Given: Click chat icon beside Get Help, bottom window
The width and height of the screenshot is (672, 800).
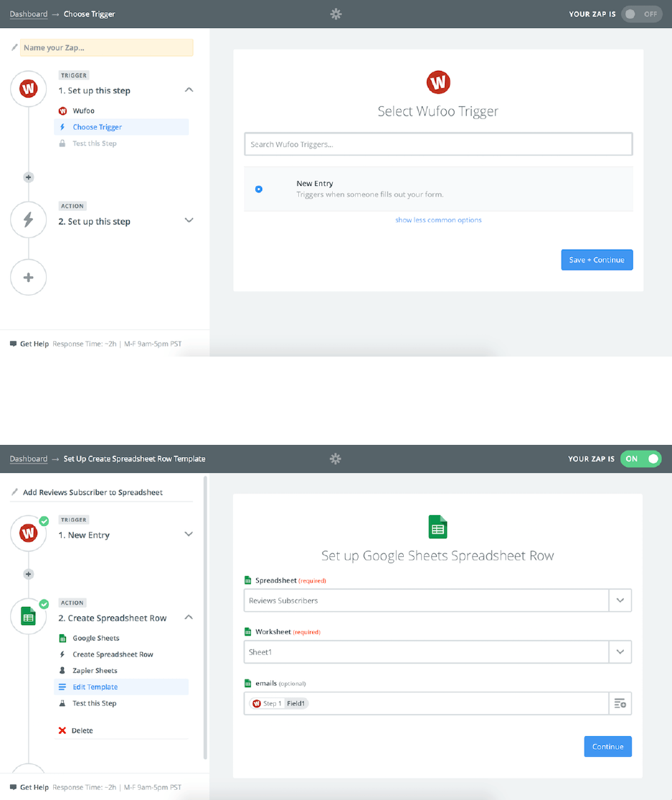Looking at the screenshot, I should 13,787.
